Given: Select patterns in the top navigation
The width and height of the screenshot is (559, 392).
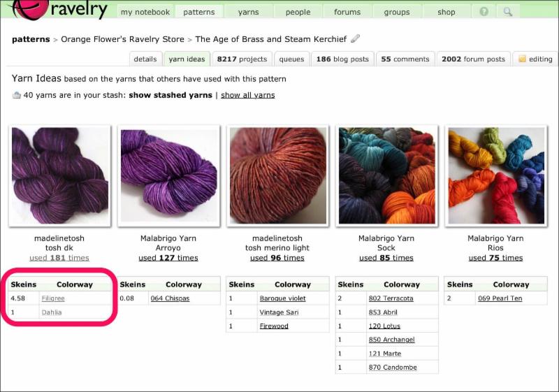Looking at the screenshot, I should pyautogui.click(x=199, y=12).
